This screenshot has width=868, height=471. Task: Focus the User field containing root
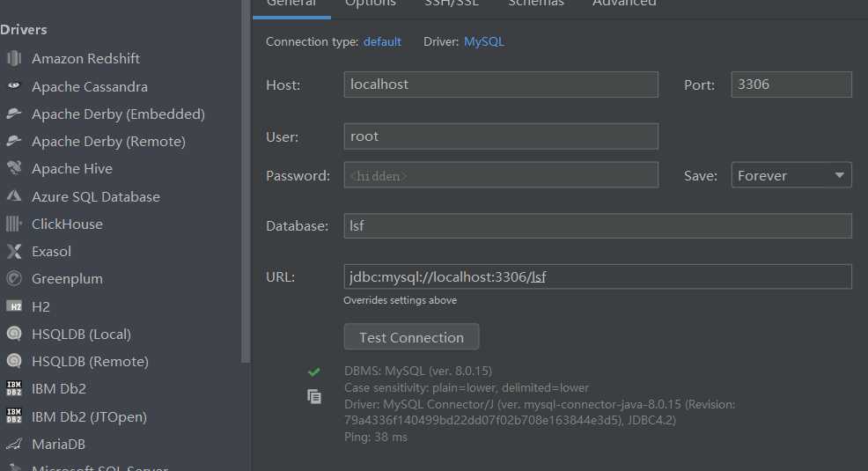[x=501, y=136]
